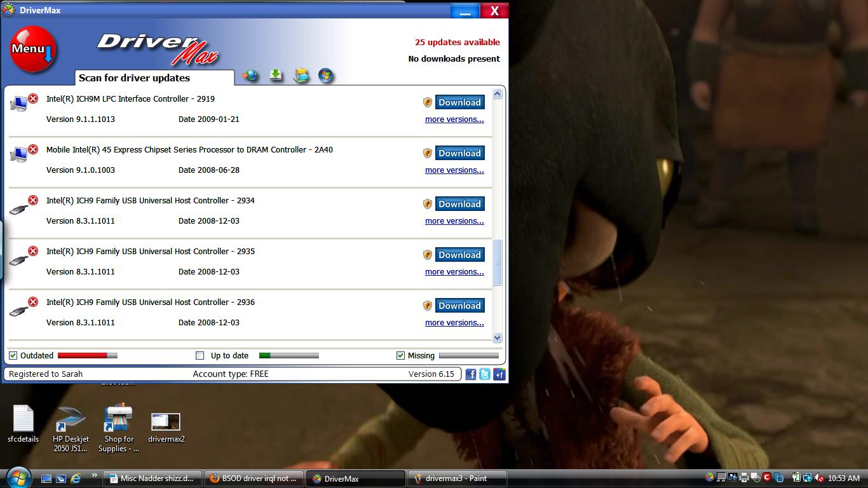Open 'more versions...' for Mobile Intel 45 Chipset

click(454, 170)
